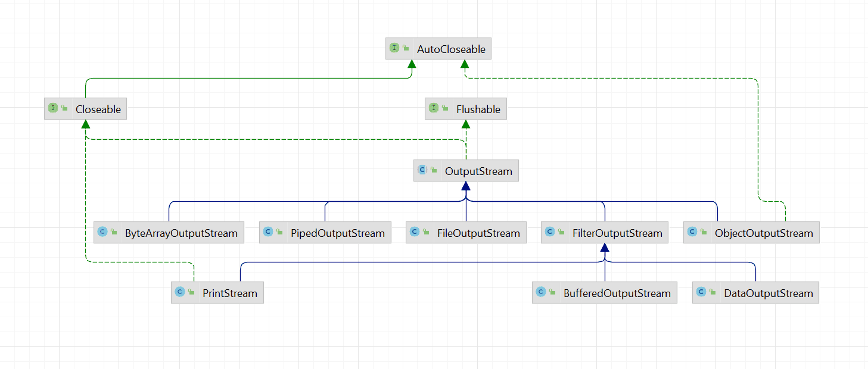
Task: Click the blue arrowhead pointing into FilterOutputStream
Action: (605, 248)
